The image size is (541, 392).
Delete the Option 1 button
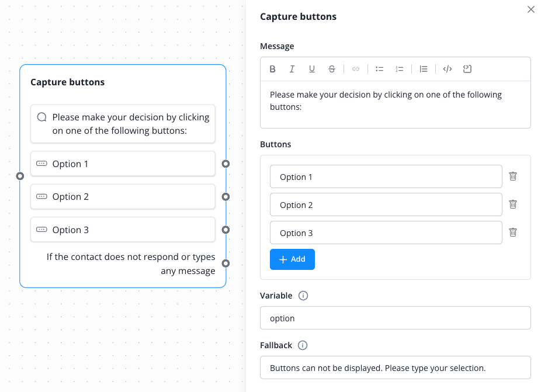point(513,176)
